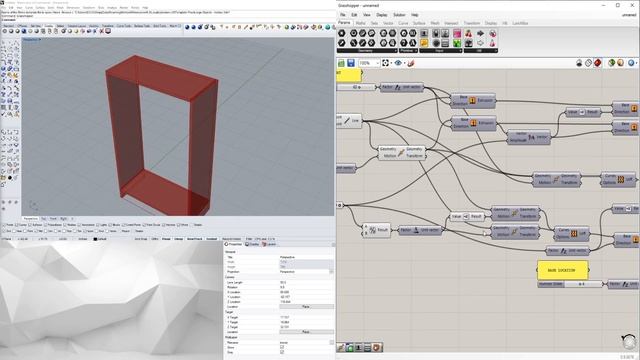
Task: Click Lens Length value field
Action: click(306, 282)
